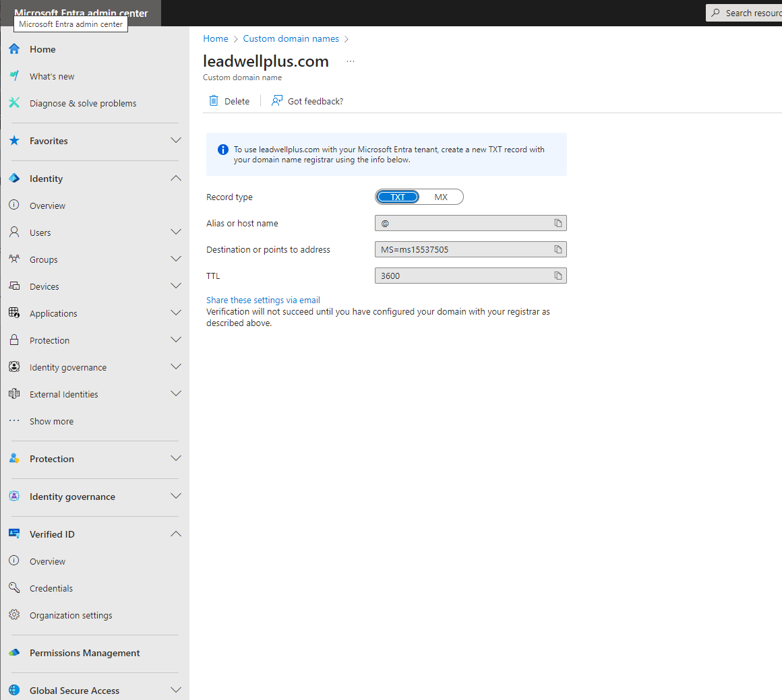Screen dimensions: 782x700
Task: Click the Devices icon
Action: click(14, 286)
